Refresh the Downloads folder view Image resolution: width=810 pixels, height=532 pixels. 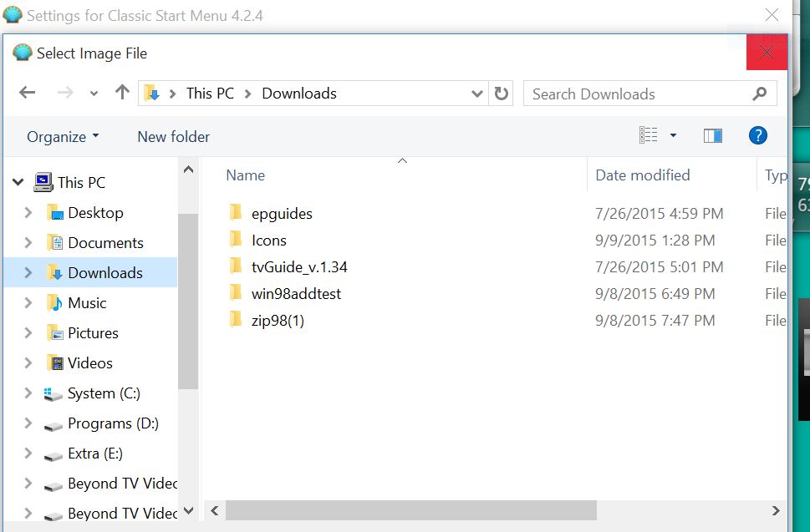[502, 94]
